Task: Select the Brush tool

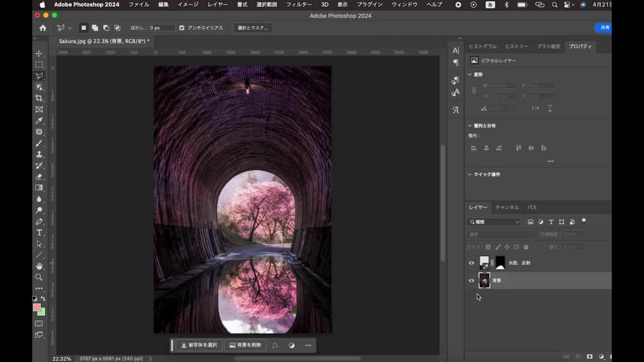Action: coord(39,143)
